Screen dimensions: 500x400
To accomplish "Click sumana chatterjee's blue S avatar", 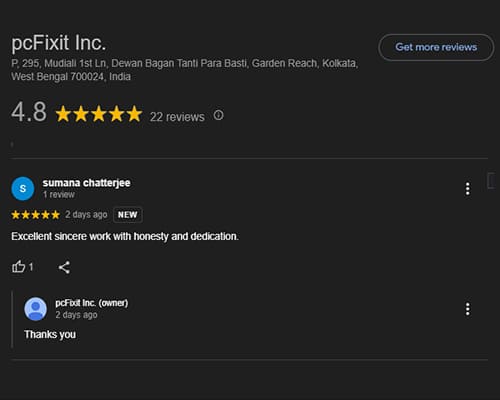I will 23,189.
